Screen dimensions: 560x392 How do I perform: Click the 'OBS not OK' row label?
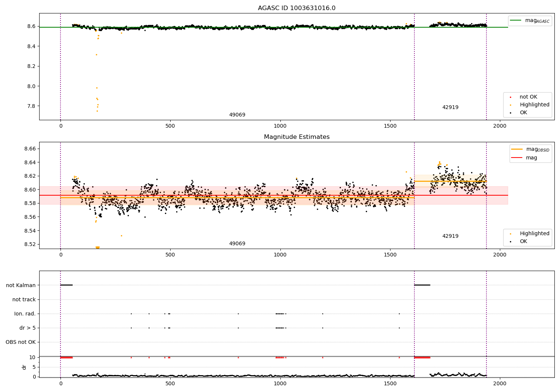pyautogui.click(x=21, y=342)
